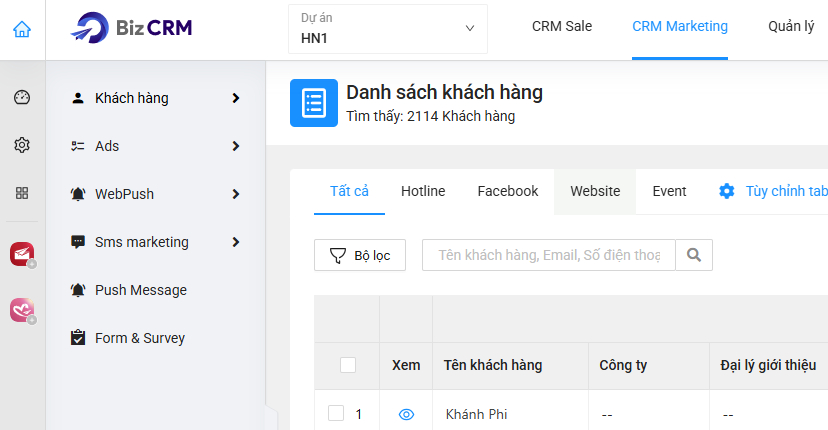This screenshot has width=828, height=430.
Task: Tick the select-all header checkbox
Action: pyautogui.click(x=348, y=365)
